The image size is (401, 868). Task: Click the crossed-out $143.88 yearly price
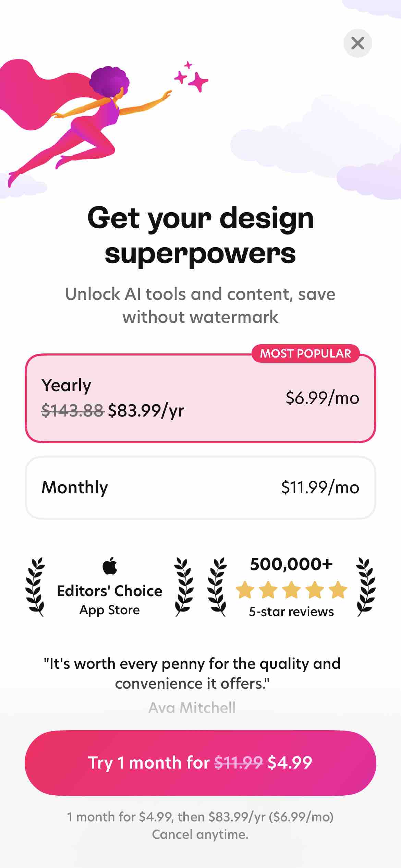pyautogui.click(x=72, y=410)
